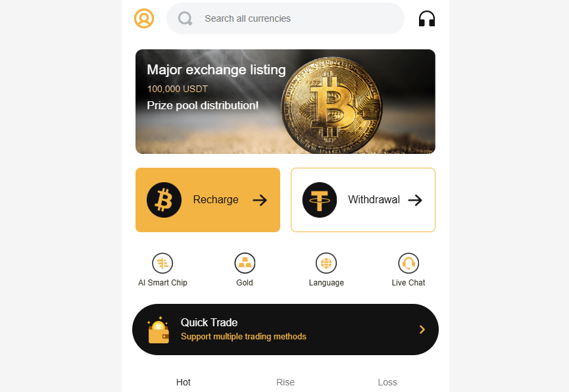Click the Recharge button label
Image resolution: width=569 pixels, height=392 pixels.
point(216,200)
